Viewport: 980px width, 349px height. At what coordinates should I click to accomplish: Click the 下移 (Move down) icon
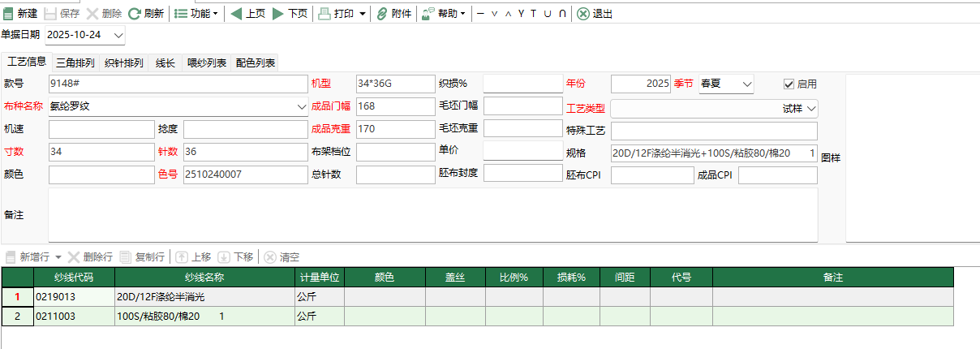pos(224,256)
